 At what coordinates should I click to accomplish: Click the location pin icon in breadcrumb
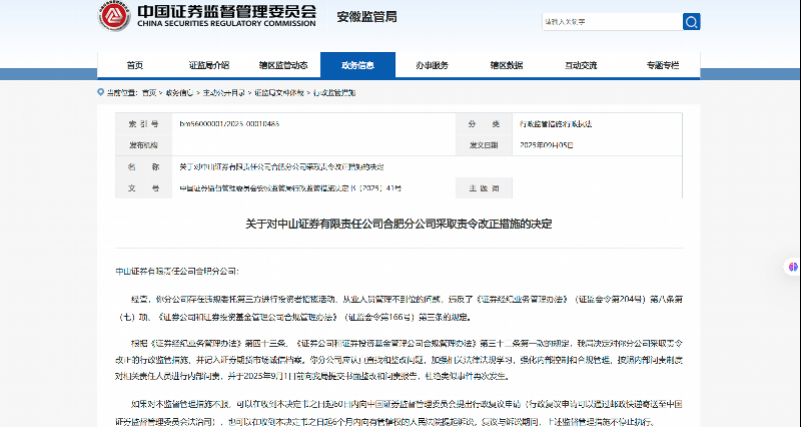(101, 92)
